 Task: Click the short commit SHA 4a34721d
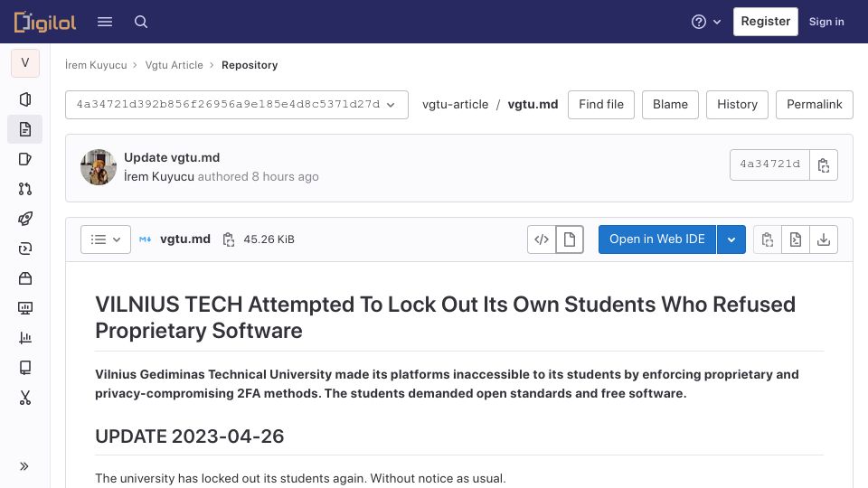click(x=769, y=164)
